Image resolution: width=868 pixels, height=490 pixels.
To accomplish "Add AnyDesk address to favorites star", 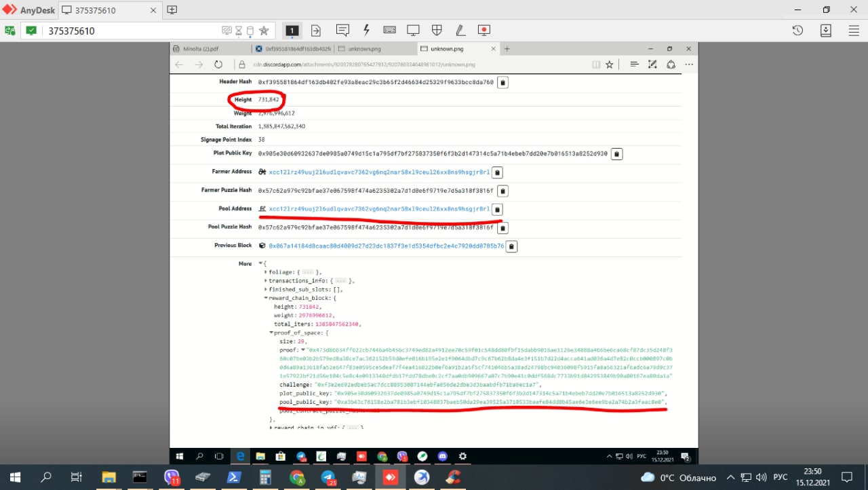I will [x=264, y=31].
